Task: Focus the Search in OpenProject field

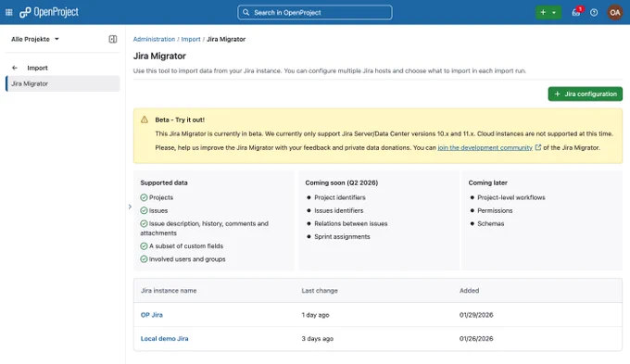Action: coord(315,12)
